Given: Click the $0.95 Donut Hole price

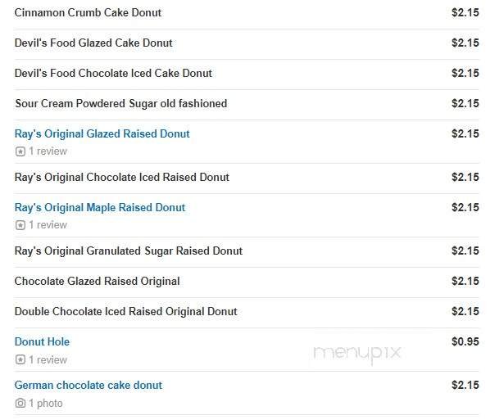Looking at the screenshot, I should (x=465, y=341).
